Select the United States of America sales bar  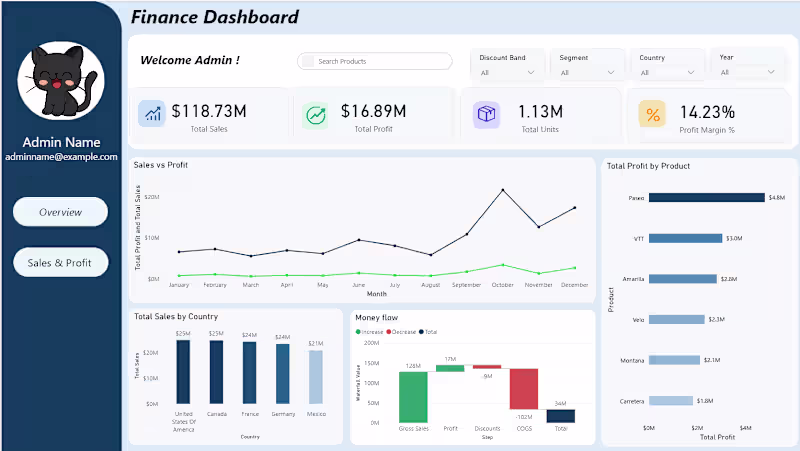coord(183,372)
